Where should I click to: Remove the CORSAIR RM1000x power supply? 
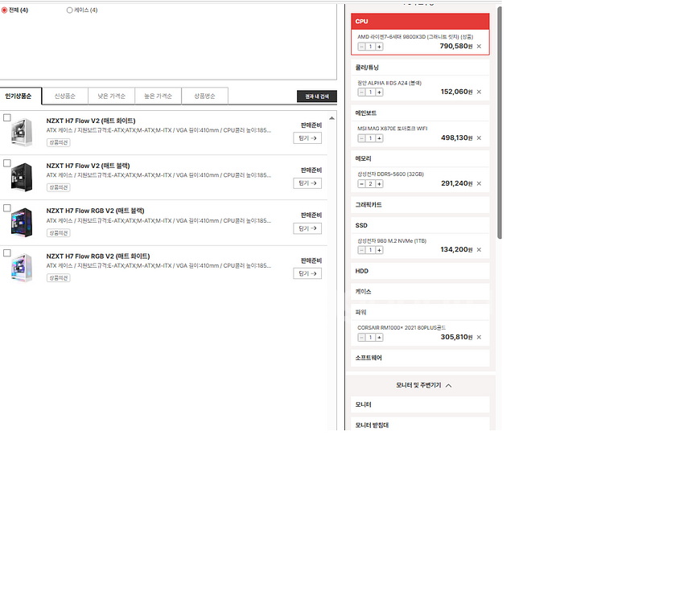tap(479, 337)
